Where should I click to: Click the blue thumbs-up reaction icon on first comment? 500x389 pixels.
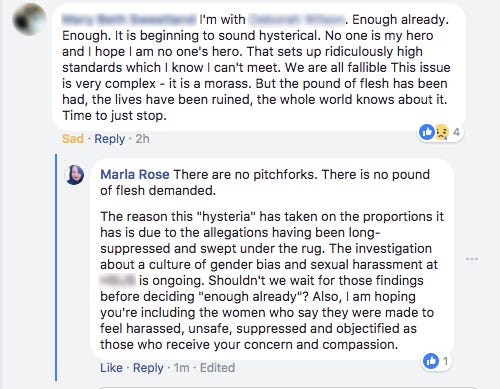[x=427, y=133]
